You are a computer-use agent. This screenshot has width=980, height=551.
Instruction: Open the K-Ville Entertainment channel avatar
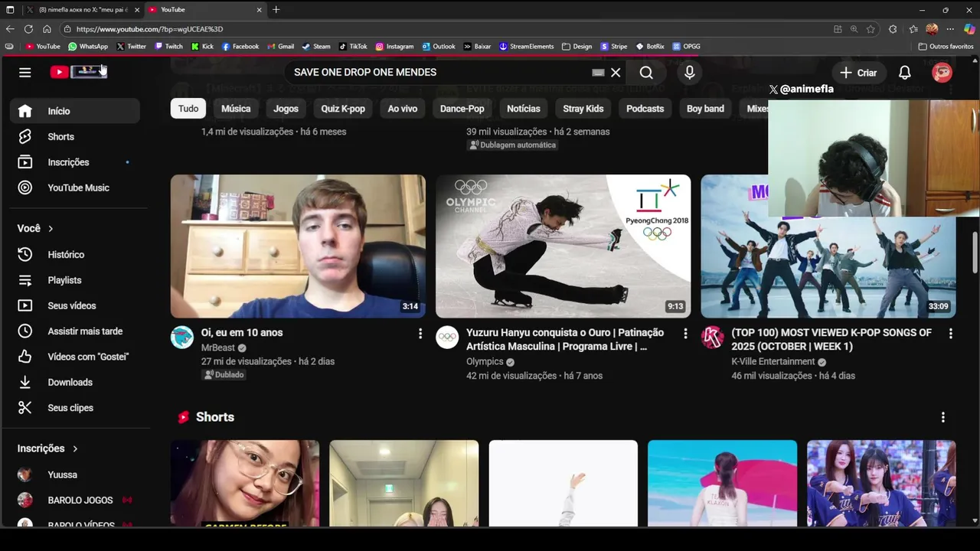point(713,337)
